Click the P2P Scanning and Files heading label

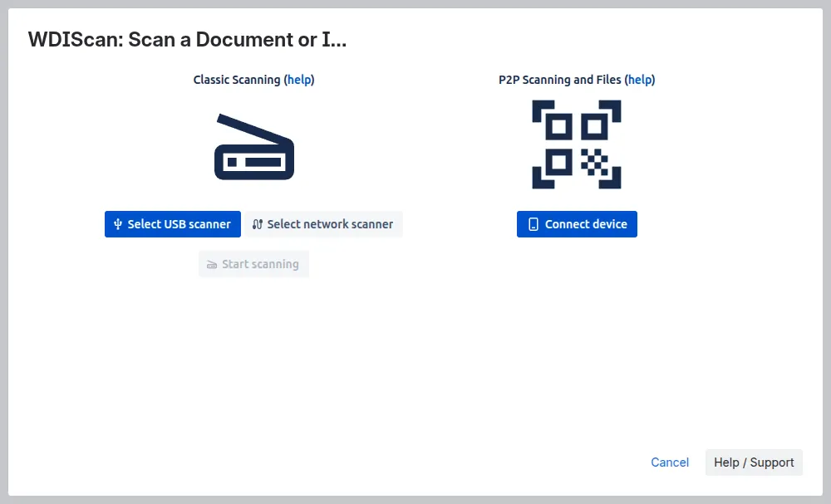(x=559, y=80)
